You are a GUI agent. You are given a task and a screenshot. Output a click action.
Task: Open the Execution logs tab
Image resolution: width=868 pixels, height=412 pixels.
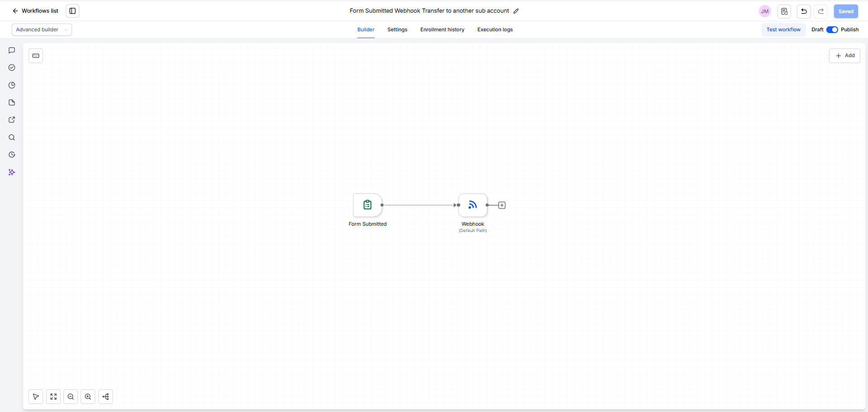click(495, 29)
